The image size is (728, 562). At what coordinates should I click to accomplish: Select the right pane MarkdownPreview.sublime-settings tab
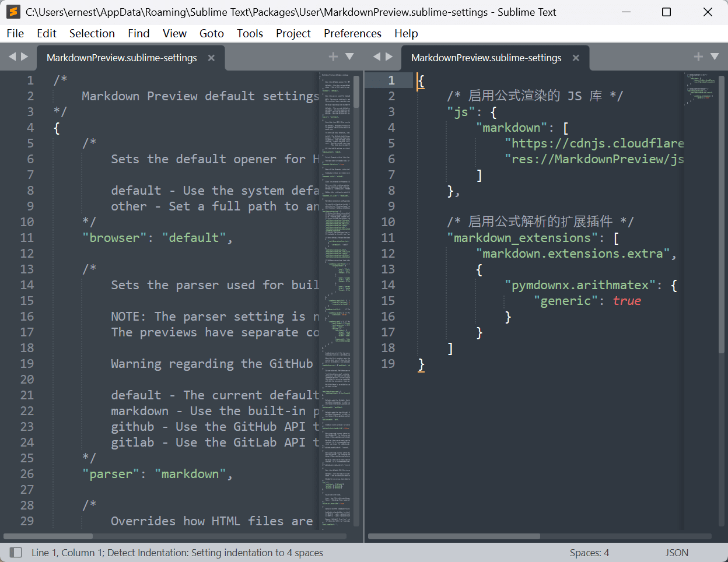pyautogui.click(x=486, y=58)
